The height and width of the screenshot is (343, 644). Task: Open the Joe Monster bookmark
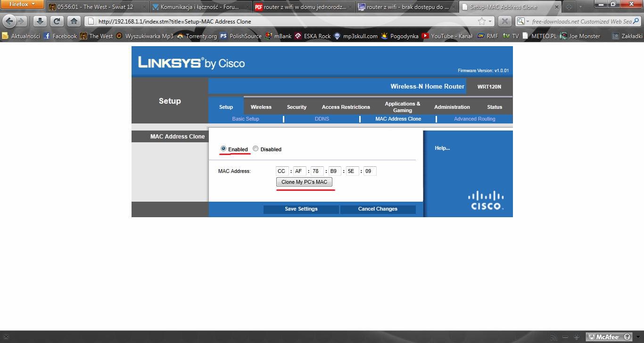point(580,36)
